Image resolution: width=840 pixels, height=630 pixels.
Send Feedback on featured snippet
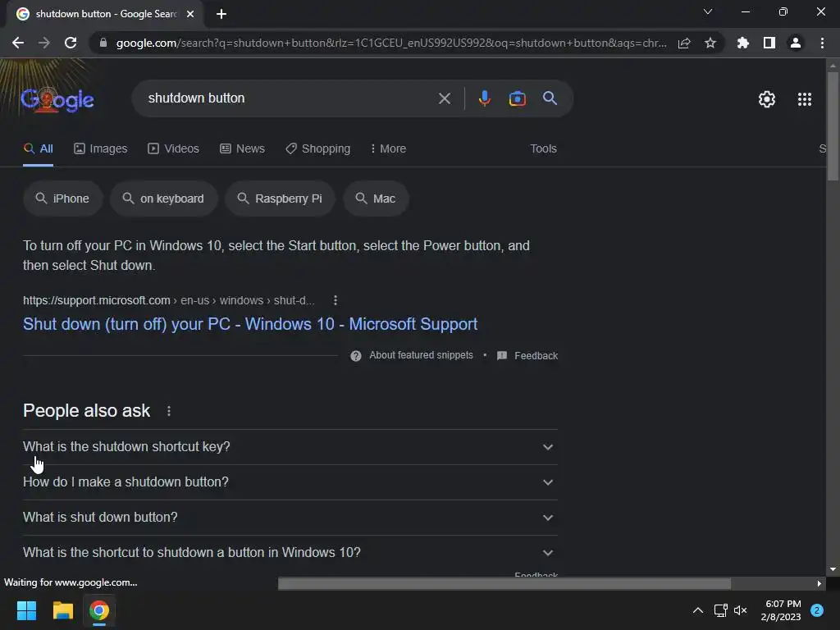tap(527, 356)
